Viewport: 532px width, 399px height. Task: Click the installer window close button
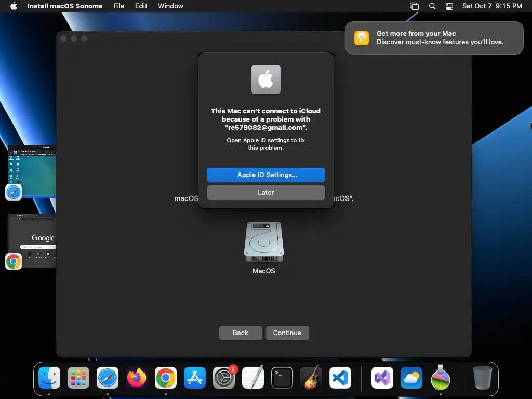tap(63, 38)
